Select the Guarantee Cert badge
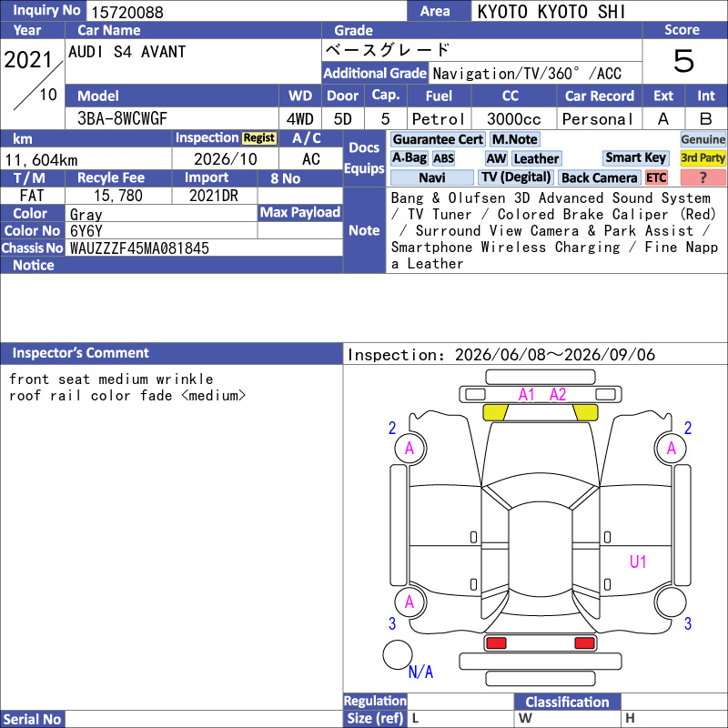This screenshot has width=728, height=728. (438, 139)
